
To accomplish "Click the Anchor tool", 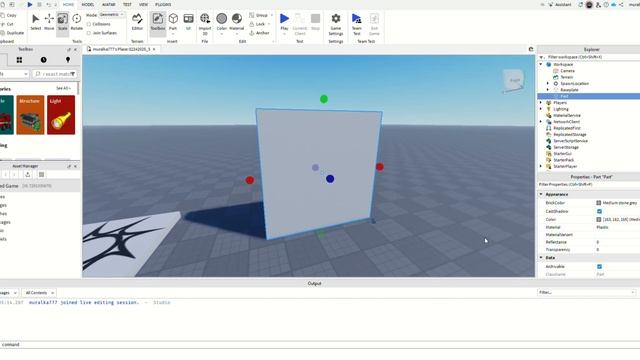I will (259, 33).
